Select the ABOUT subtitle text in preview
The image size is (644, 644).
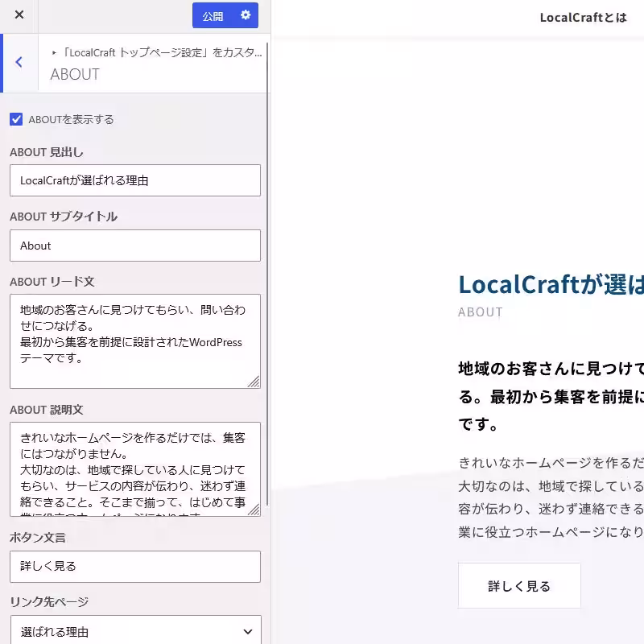[480, 312]
